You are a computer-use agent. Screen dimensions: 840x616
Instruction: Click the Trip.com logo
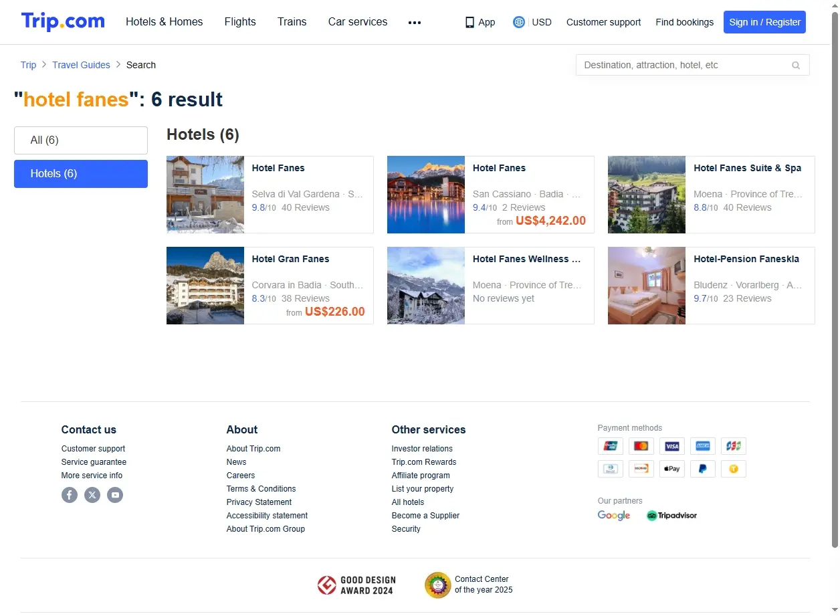[63, 21]
